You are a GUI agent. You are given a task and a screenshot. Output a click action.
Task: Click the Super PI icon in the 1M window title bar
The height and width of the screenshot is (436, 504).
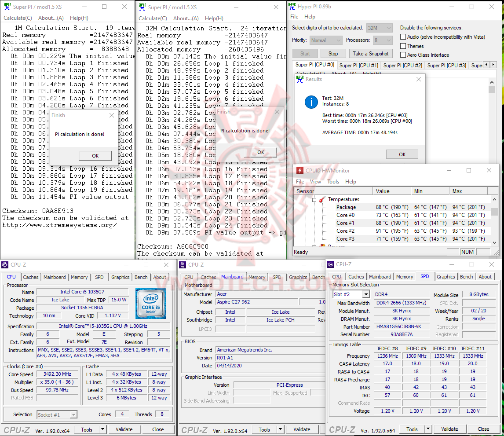[x=7, y=7]
